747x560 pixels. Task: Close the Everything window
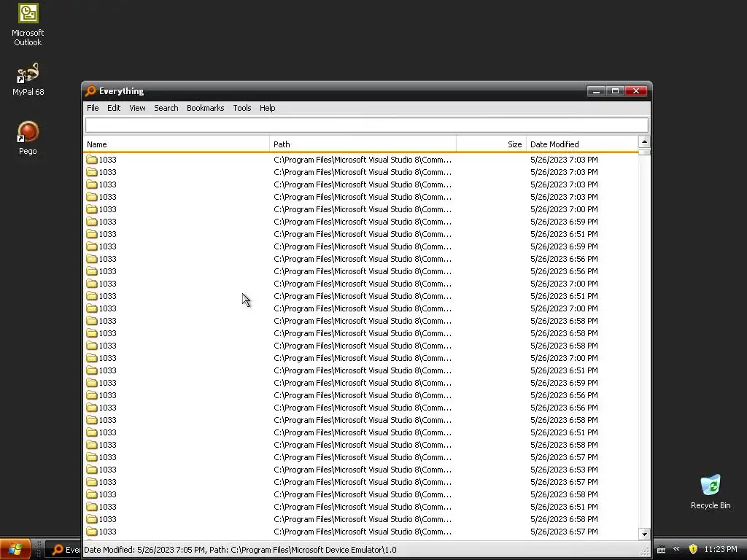pyautogui.click(x=635, y=91)
